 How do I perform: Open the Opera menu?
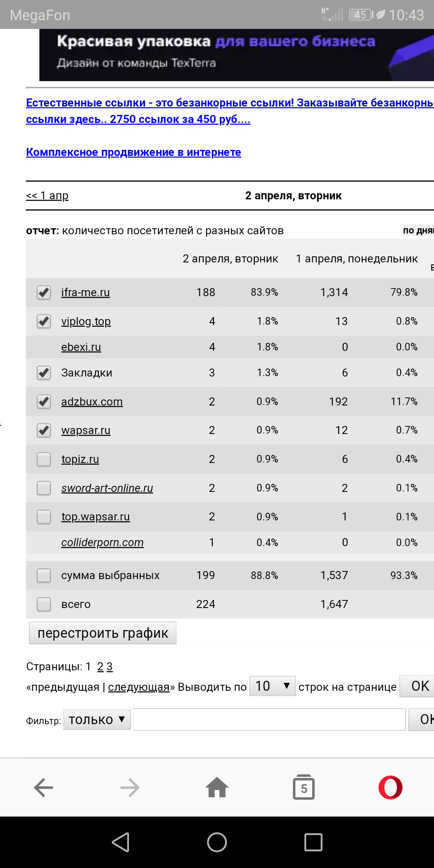tap(390, 787)
